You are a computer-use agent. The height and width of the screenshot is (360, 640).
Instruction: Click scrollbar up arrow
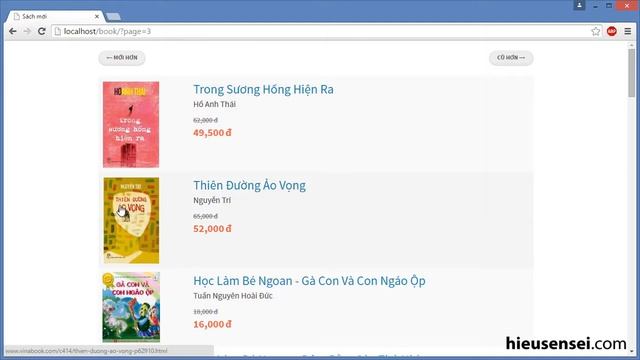point(631,45)
